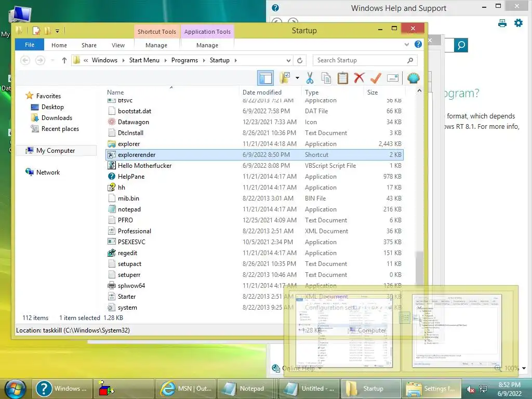Click the red X Delete icon
Viewport: 532px width, 399px height.
click(x=359, y=78)
